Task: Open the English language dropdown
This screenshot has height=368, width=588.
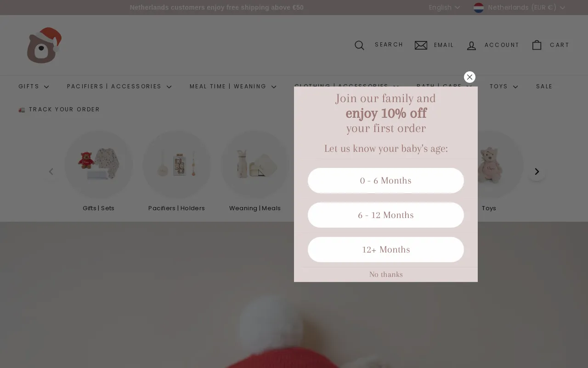Action: [444, 7]
